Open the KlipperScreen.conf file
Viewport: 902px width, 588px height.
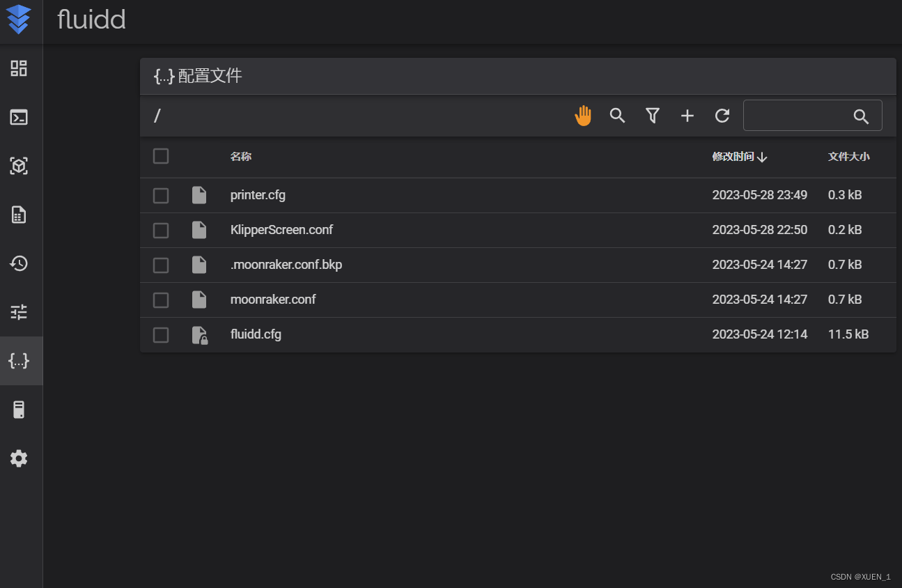[x=281, y=230]
